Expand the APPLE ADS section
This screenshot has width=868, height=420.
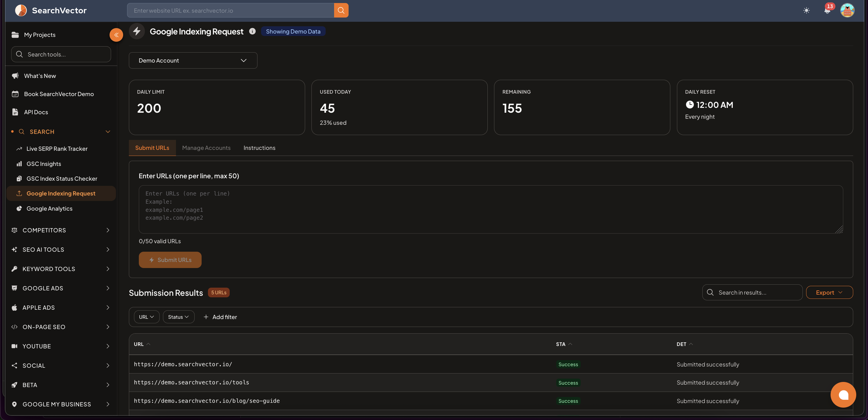(x=108, y=308)
